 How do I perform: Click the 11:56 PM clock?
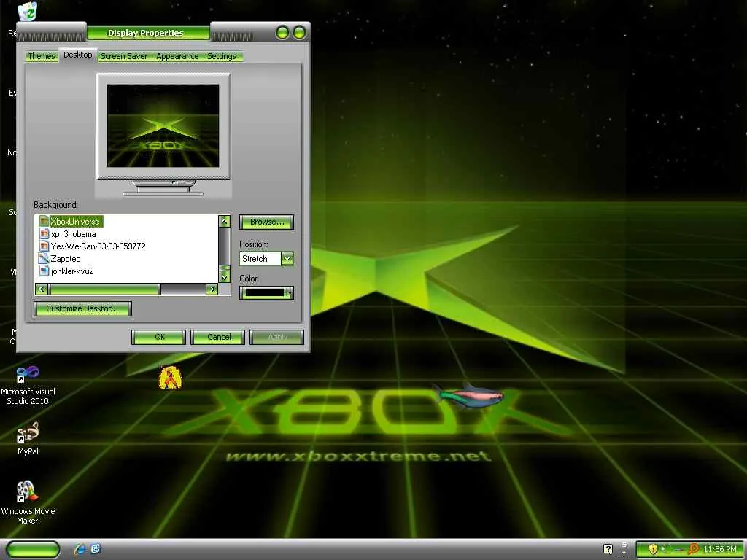[x=720, y=549]
